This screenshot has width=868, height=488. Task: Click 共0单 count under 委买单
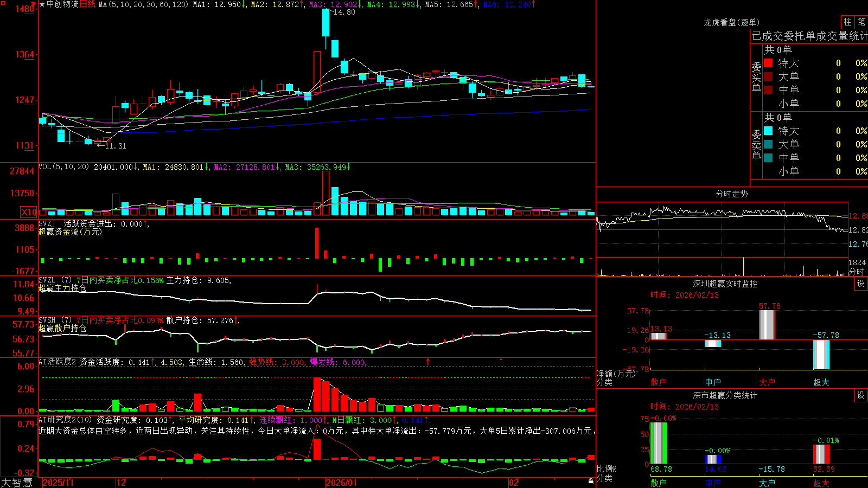(778, 50)
